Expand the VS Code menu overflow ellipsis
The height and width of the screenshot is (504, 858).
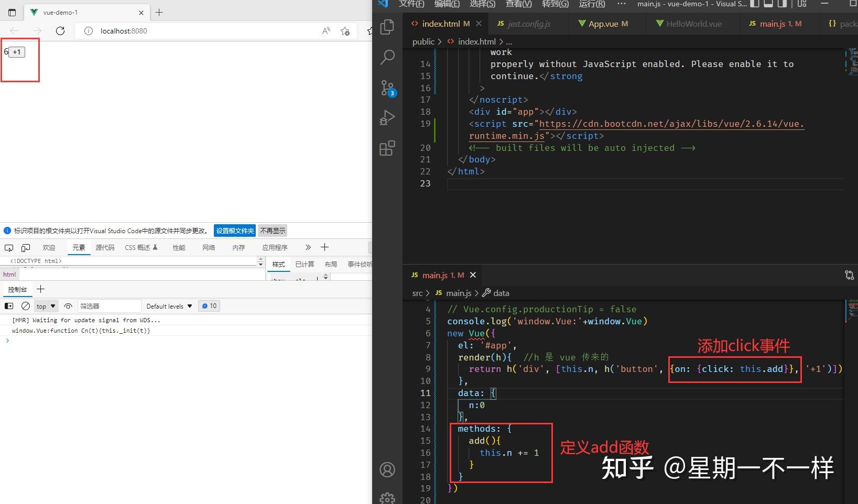622,4
